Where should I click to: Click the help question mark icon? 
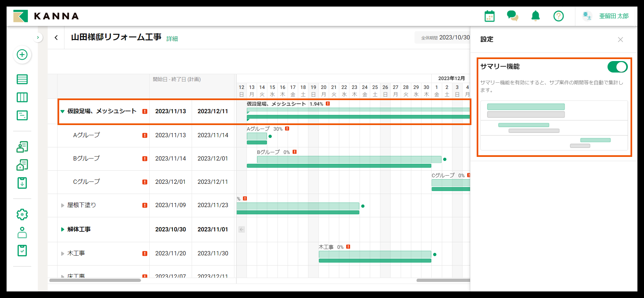tap(558, 16)
